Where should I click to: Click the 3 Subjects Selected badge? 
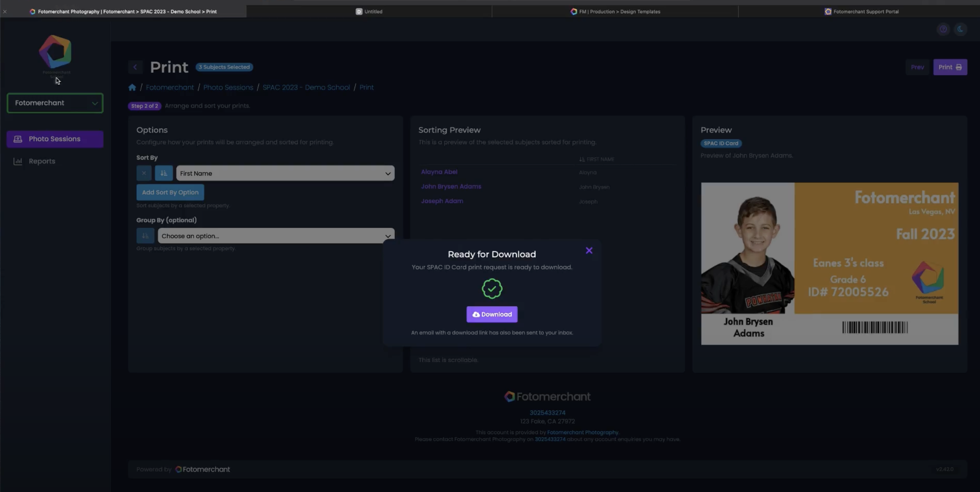click(224, 67)
